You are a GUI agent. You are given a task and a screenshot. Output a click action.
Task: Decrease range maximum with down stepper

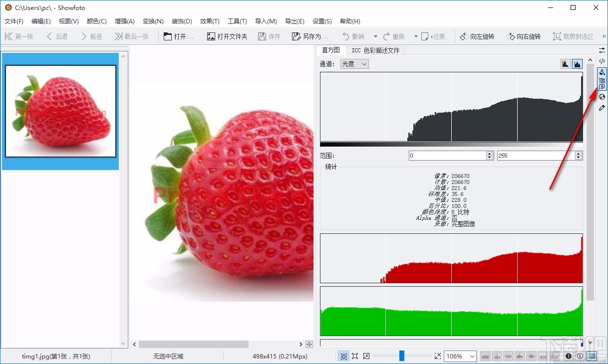coord(579,158)
